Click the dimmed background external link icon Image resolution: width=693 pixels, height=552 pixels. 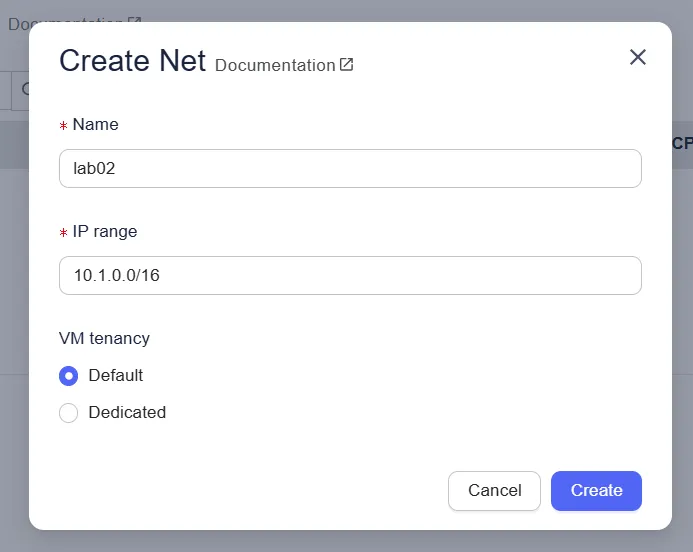coord(134,23)
